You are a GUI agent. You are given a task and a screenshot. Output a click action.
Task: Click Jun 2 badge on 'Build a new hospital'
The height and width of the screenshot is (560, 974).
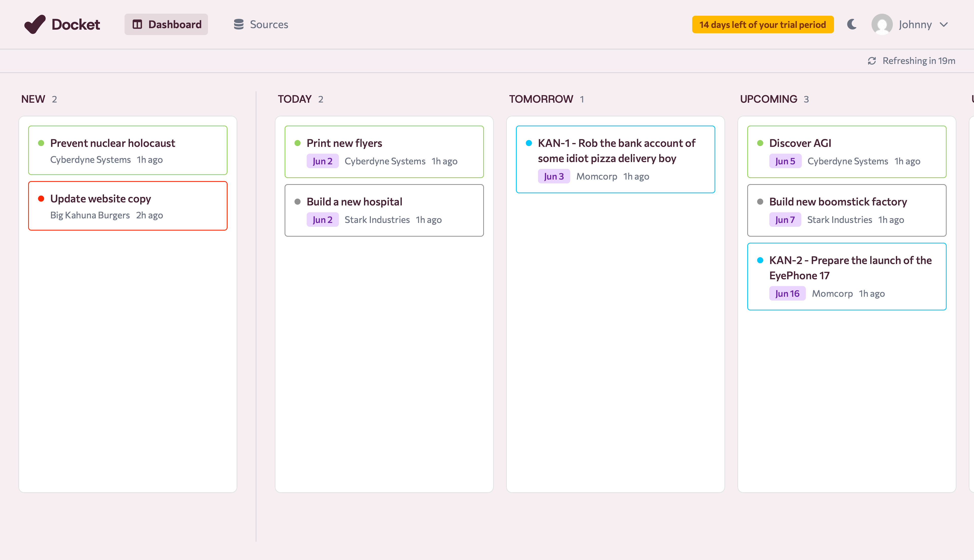tap(322, 220)
